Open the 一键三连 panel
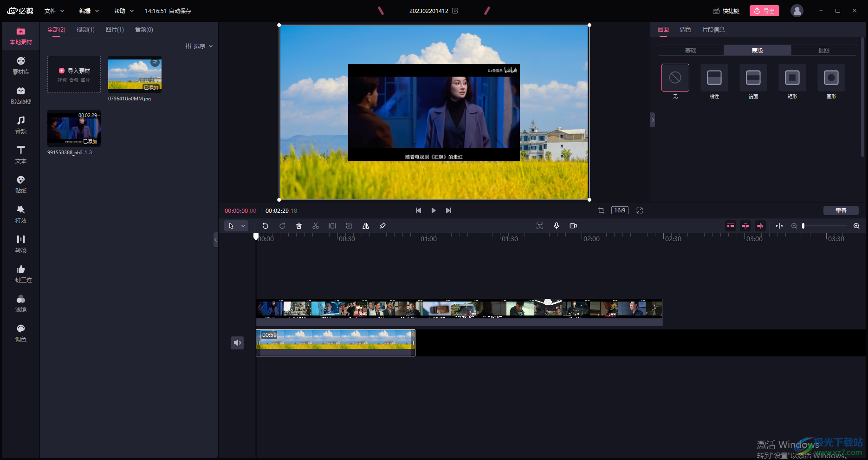This screenshot has width=868, height=460. (21, 274)
